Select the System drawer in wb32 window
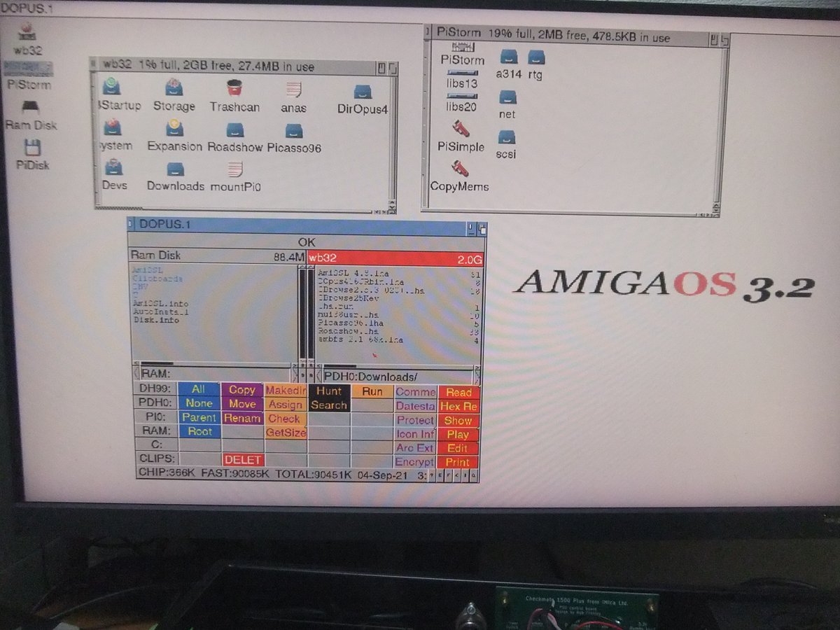 113,127
